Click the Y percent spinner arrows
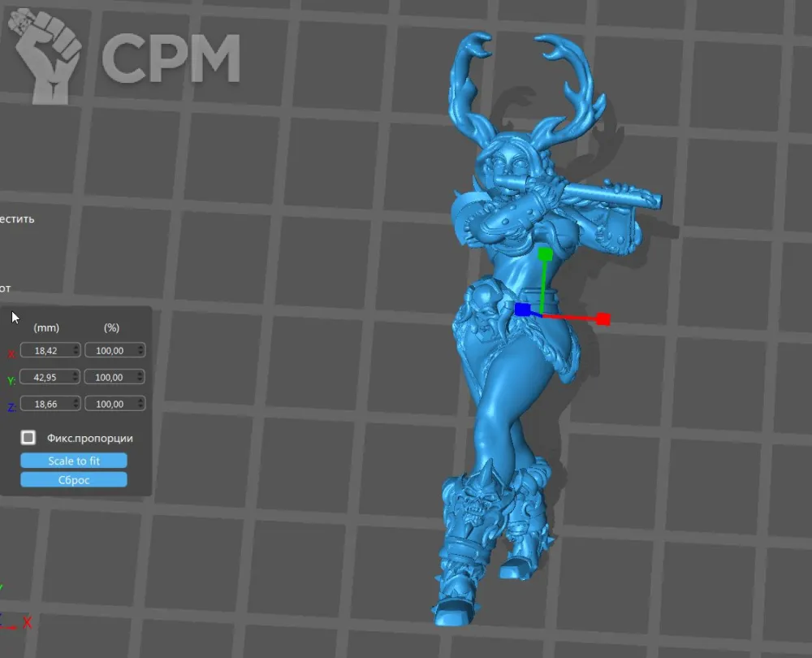Screen dimensions: 812x658 click(x=141, y=377)
